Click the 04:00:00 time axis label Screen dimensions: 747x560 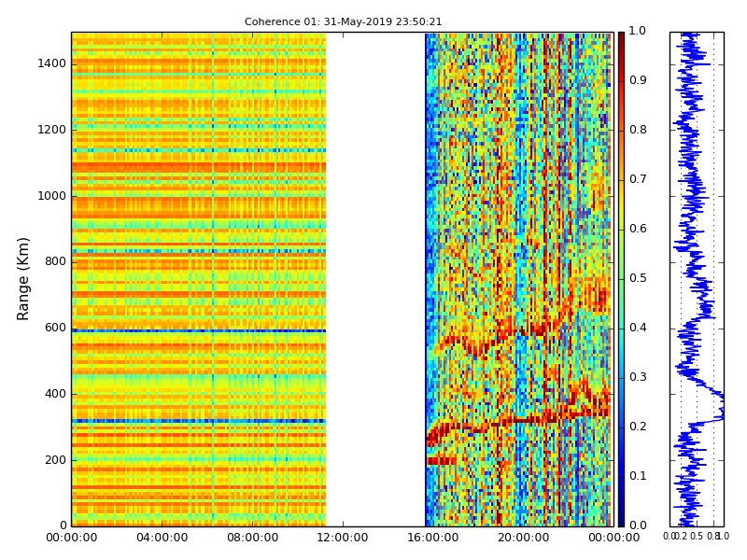click(162, 538)
